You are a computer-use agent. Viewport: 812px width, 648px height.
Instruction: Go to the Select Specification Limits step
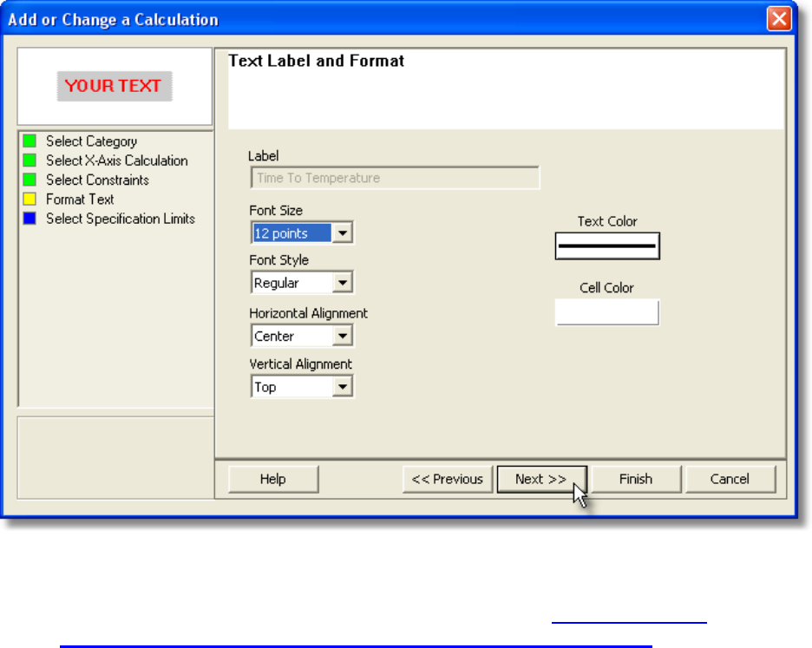pyautogui.click(x=121, y=219)
